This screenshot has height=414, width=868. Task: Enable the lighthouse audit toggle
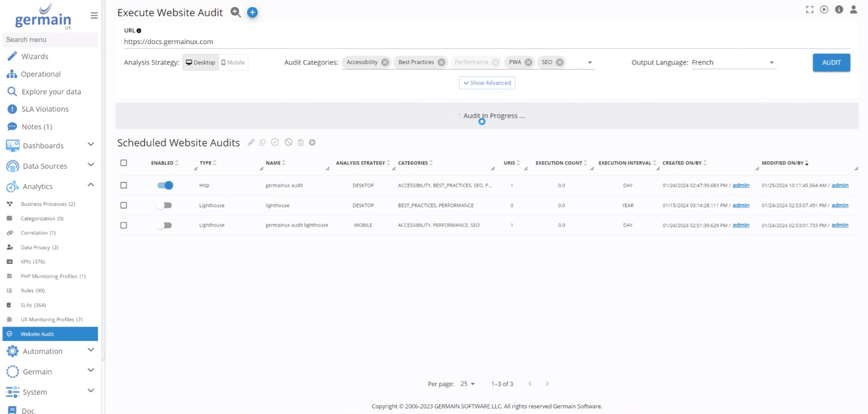163,205
